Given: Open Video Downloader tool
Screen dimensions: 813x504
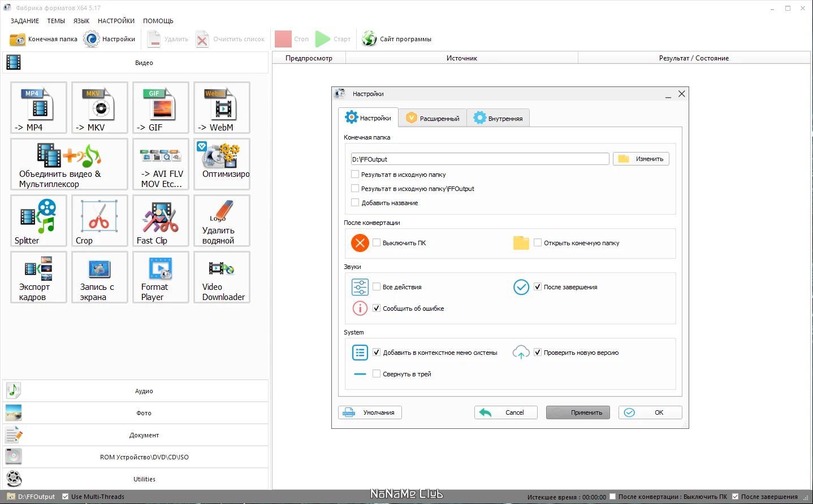Looking at the screenshot, I should pyautogui.click(x=222, y=277).
